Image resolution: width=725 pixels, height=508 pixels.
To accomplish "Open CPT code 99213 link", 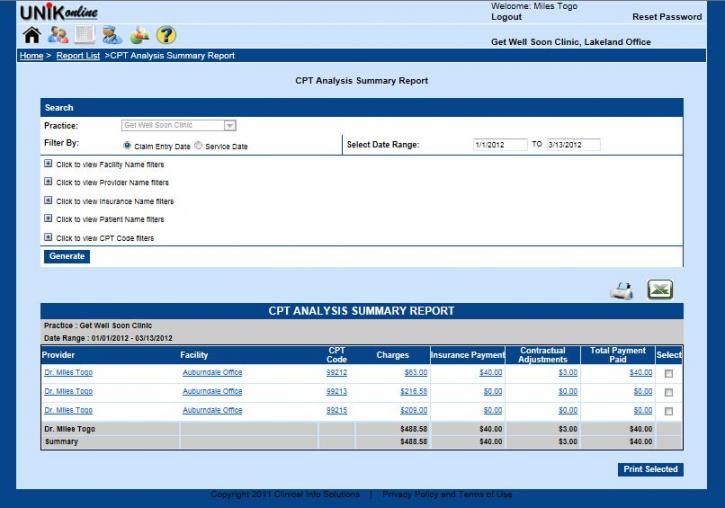I will [x=337, y=392].
